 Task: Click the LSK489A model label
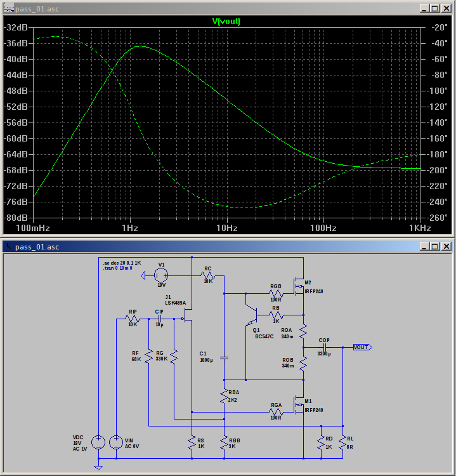coord(176,303)
